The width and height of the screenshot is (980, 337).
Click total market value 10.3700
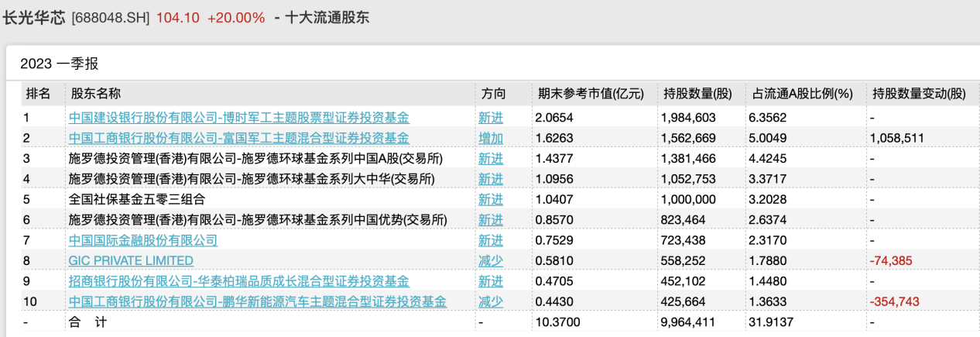click(557, 322)
